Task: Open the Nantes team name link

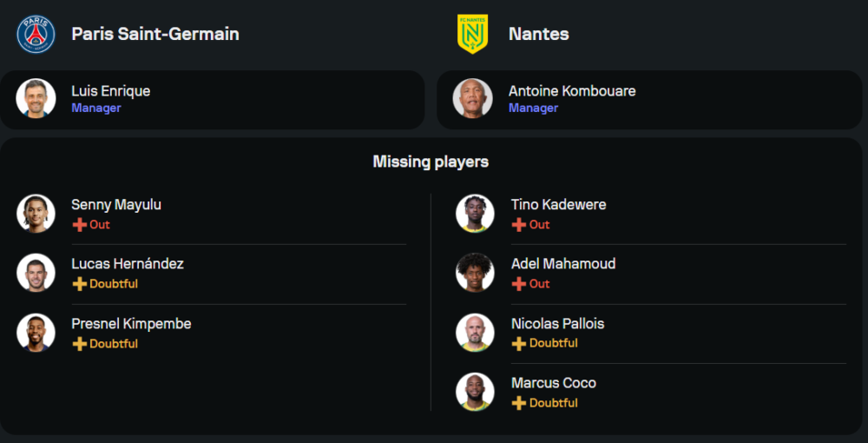Action: 539,35
